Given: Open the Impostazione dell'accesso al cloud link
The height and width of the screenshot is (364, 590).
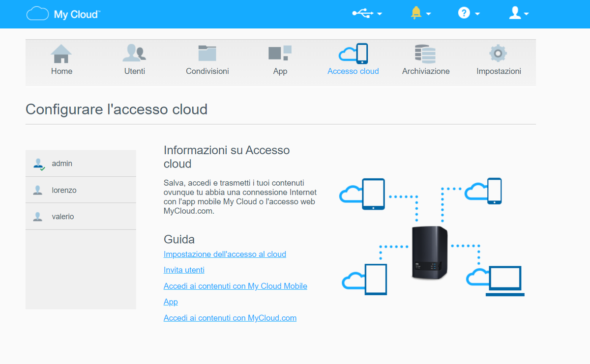Looking at the screenshot, I should pyautogui.click(x=225, y=254).
